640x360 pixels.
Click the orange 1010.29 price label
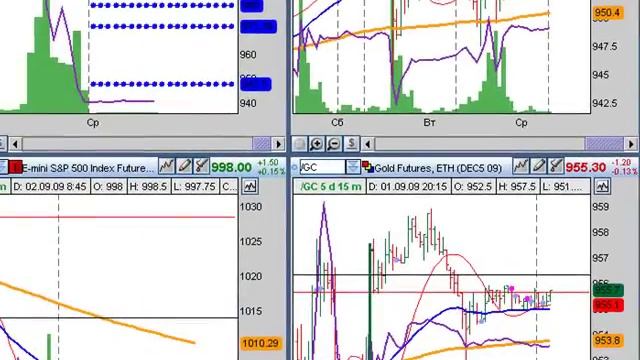(260, 343)
